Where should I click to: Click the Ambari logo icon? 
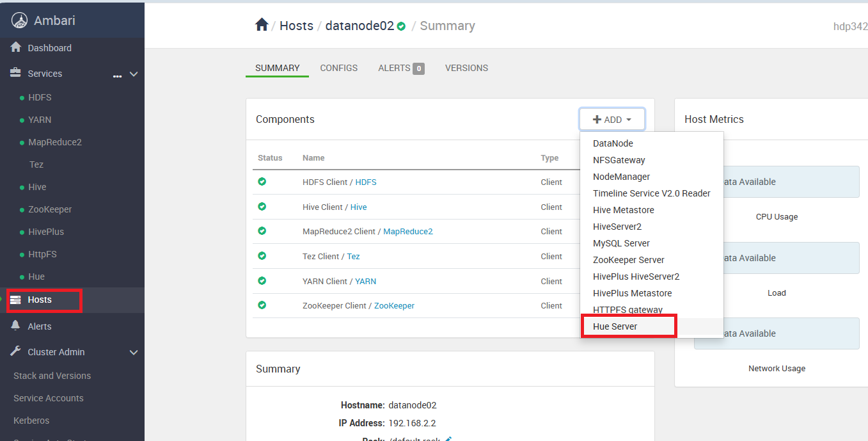[20, 20]
